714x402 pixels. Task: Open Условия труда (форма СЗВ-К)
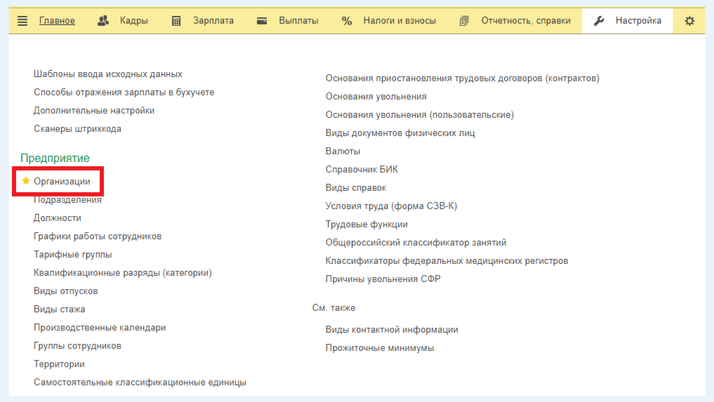391,206
